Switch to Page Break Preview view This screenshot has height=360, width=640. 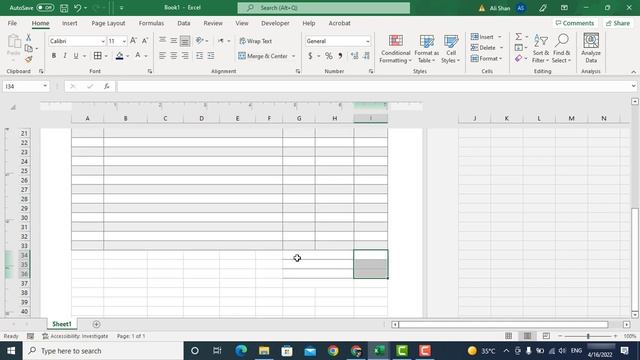(x=546, y=336)
